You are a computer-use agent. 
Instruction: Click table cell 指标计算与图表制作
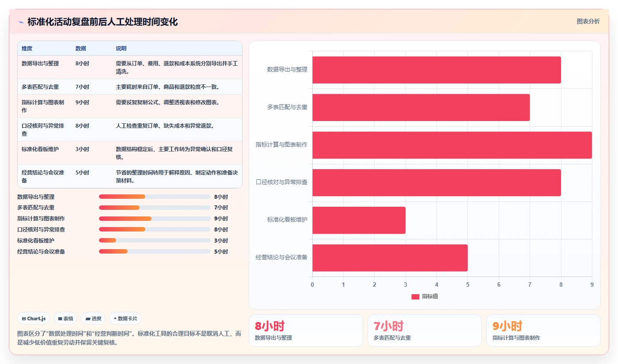[43, 106]
